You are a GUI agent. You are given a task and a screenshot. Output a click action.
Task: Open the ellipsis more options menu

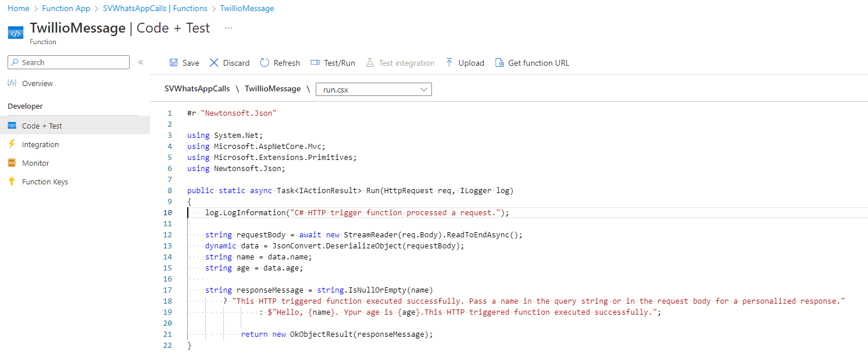[x=228, y=28]
